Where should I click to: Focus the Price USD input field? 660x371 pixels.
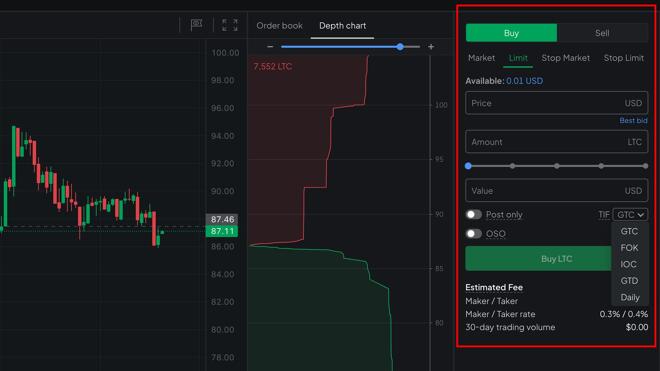(556, 103)
